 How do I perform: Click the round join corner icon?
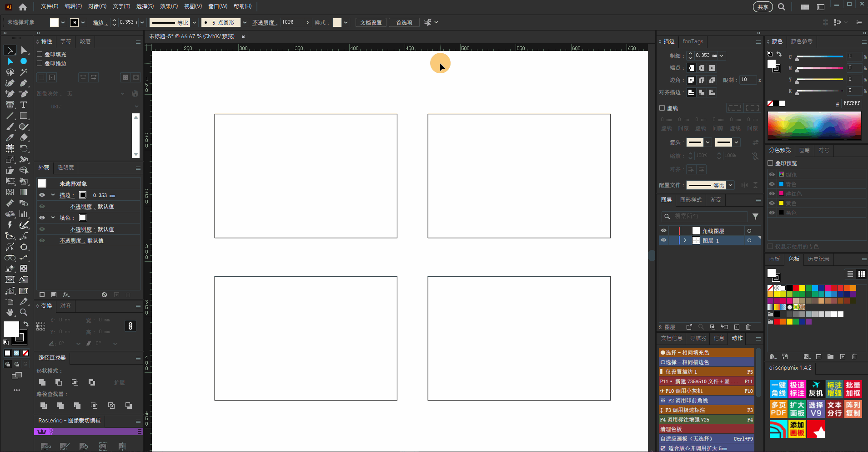tap(702, 80)
